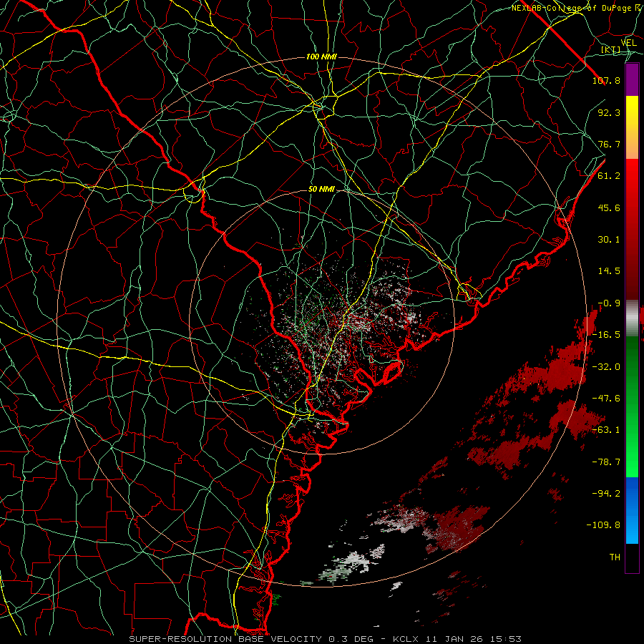This screenshot has width=644, height=644.
Task: Select the -109.8 scale value
Action: point(603,525)
